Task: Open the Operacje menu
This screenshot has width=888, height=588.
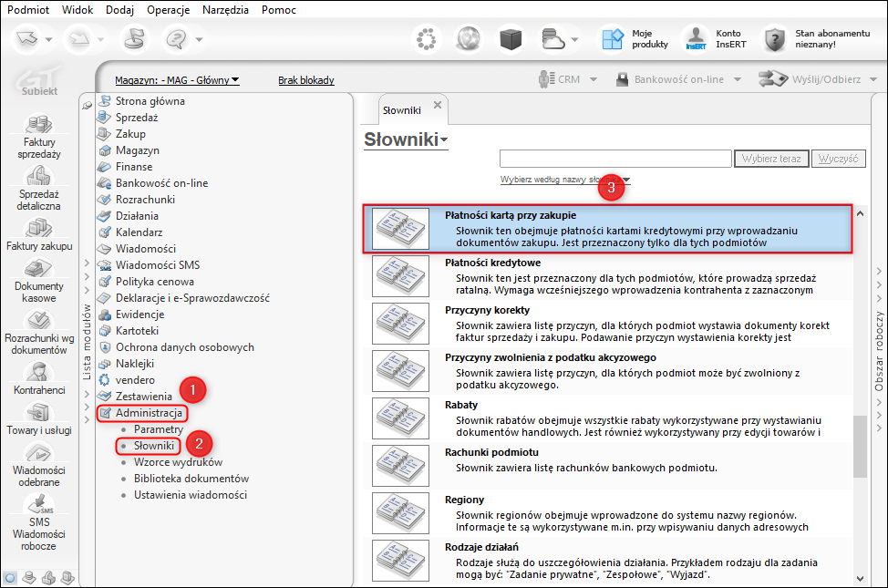Action: pyautogui.click(x=168, y=10)
